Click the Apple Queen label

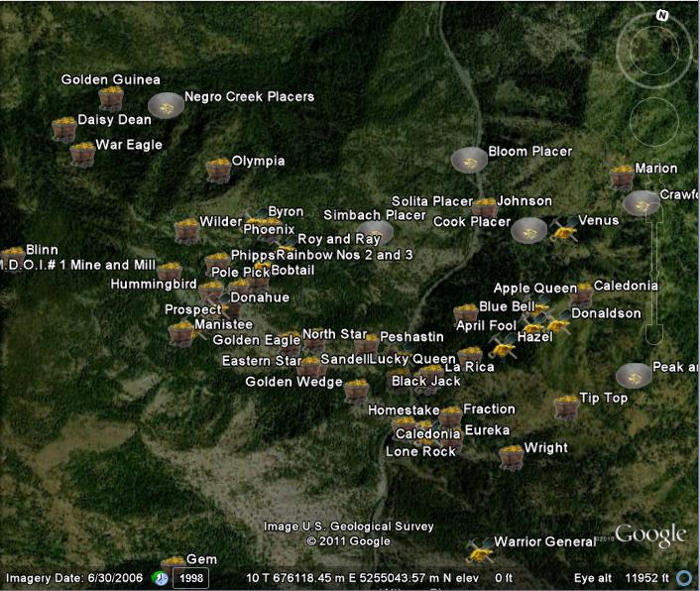[535, 289]
